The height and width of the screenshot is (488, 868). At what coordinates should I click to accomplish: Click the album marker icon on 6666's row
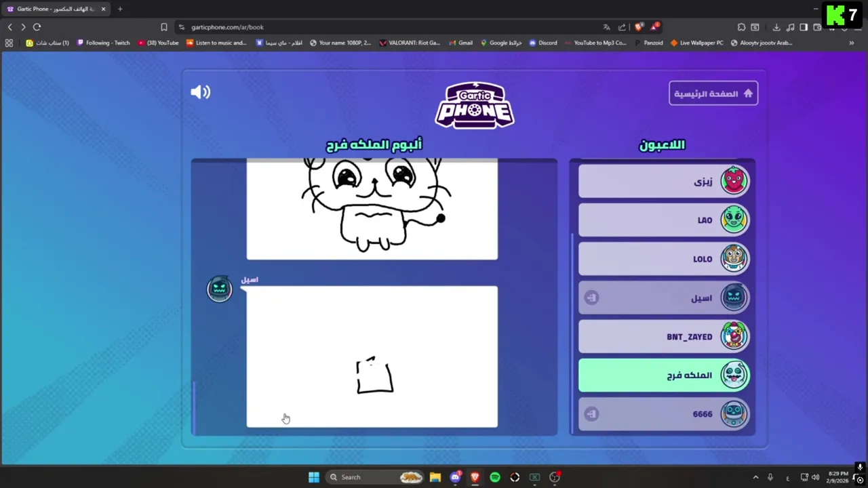click(x=591, y=413)
